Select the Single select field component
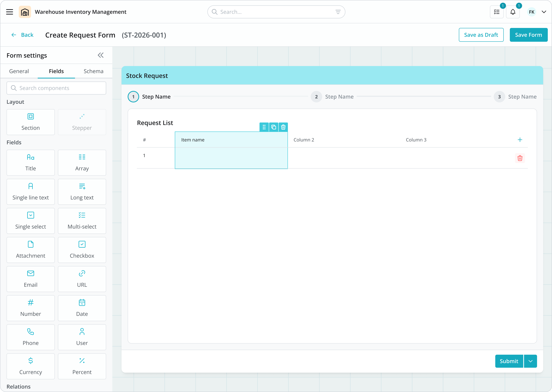 pos(31,221)
